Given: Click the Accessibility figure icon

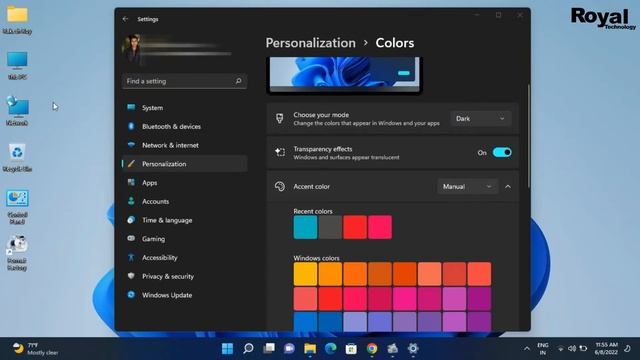Looking at the screenshot, I should point(131,257).
